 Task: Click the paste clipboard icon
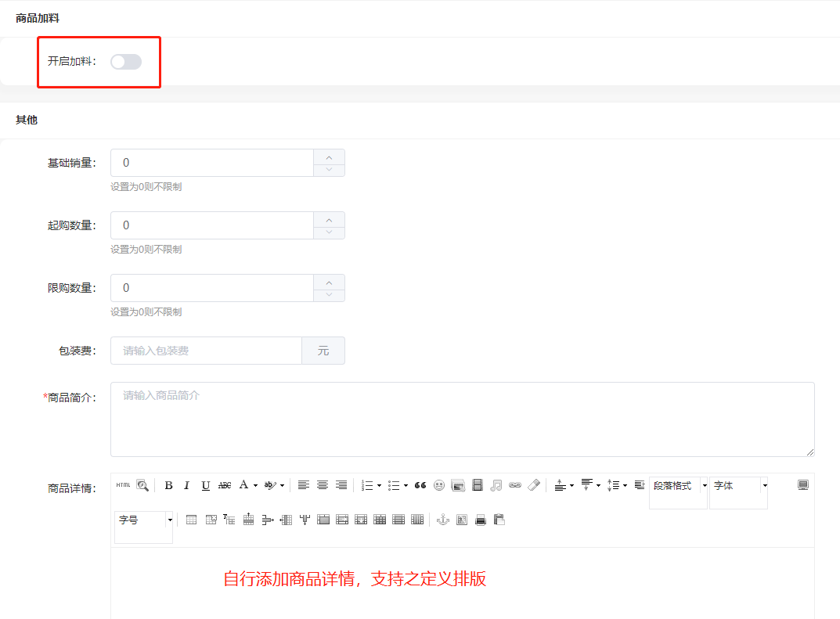coord(499,520)
